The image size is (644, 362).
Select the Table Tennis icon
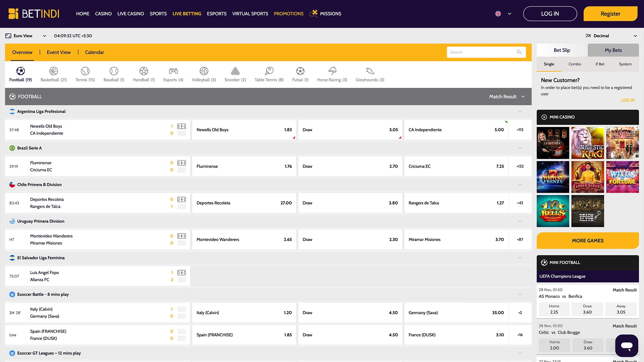click(x=269, y=71)
